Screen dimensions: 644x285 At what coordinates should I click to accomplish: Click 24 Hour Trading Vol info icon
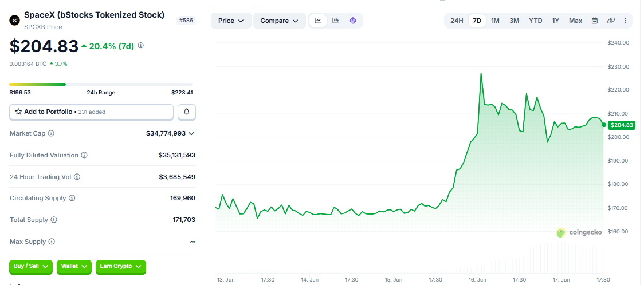pyautogui.click(x=77, y=177)
